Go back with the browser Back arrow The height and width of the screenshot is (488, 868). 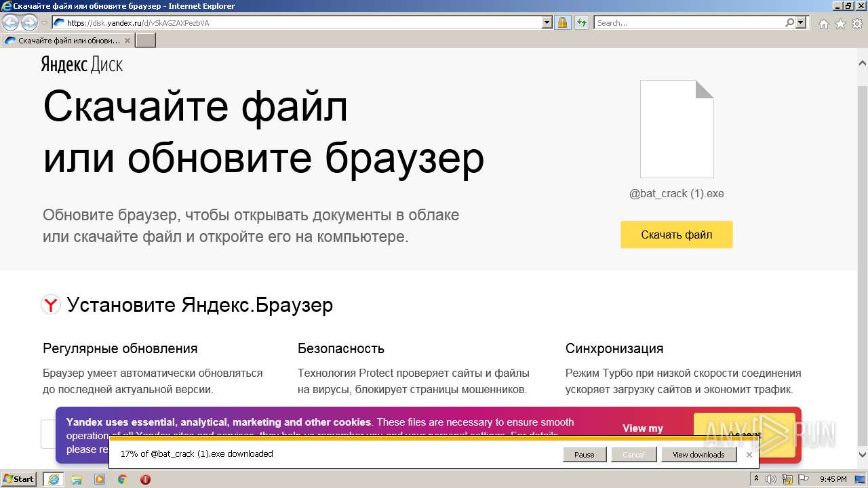pos(11,23)
